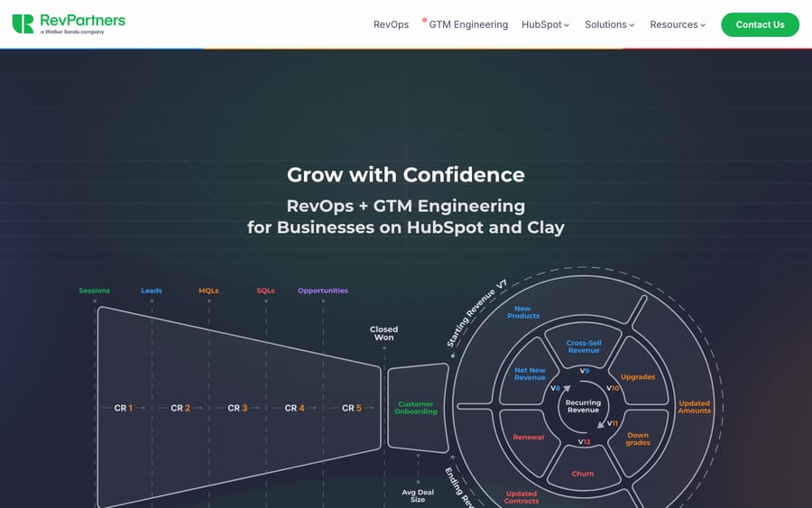This screenshot has width=812, height=508.
Task: Click the V8 marker with arrow
Action: point(559,388)
